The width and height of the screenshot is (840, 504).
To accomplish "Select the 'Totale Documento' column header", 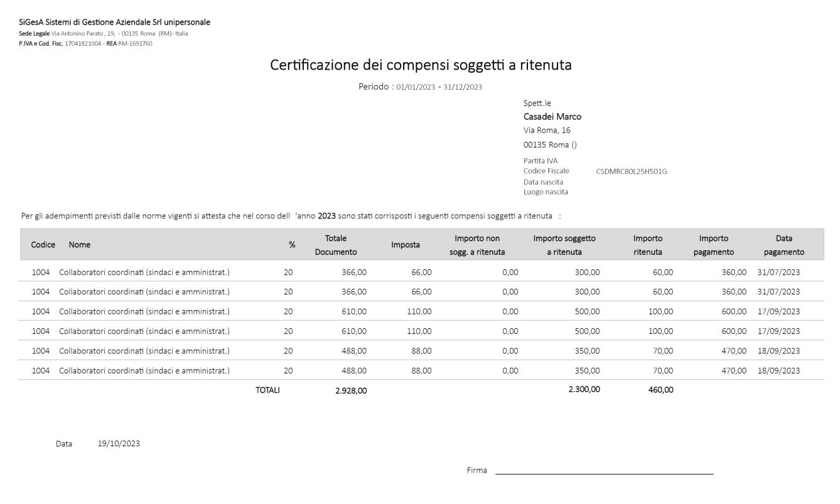I will 336,245.
